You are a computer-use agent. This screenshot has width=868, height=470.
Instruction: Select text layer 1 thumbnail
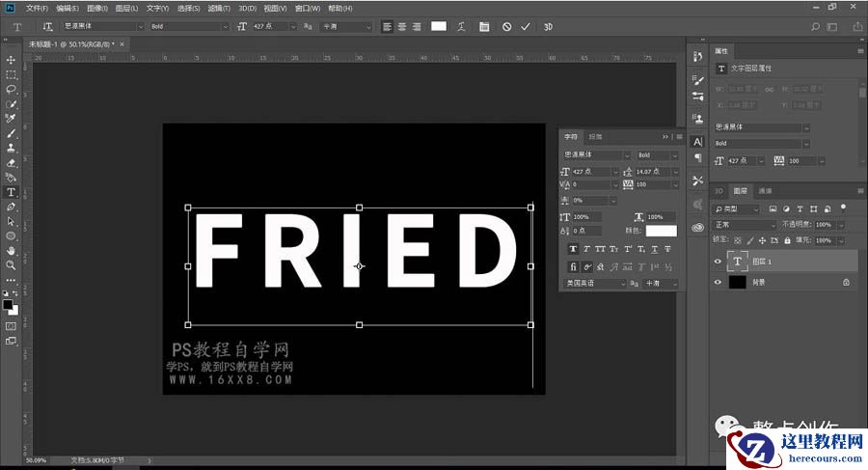[737, 262]
